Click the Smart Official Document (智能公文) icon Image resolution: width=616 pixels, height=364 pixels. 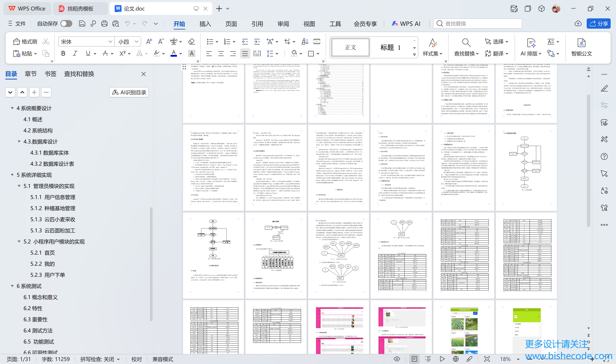[x=581, y=43]
